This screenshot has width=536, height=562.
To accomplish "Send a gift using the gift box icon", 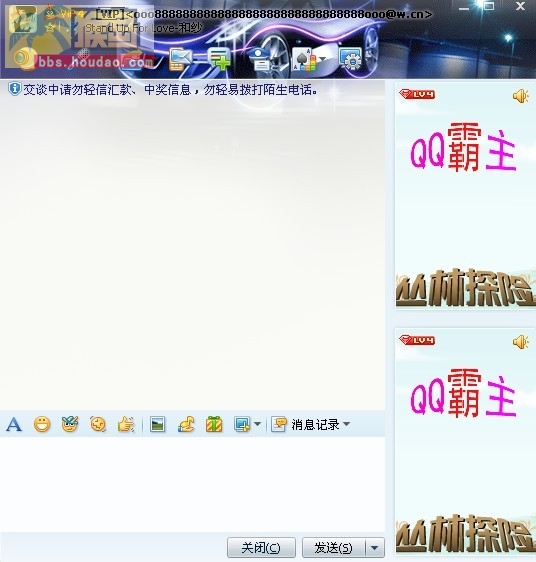I will tap(214, 424).
